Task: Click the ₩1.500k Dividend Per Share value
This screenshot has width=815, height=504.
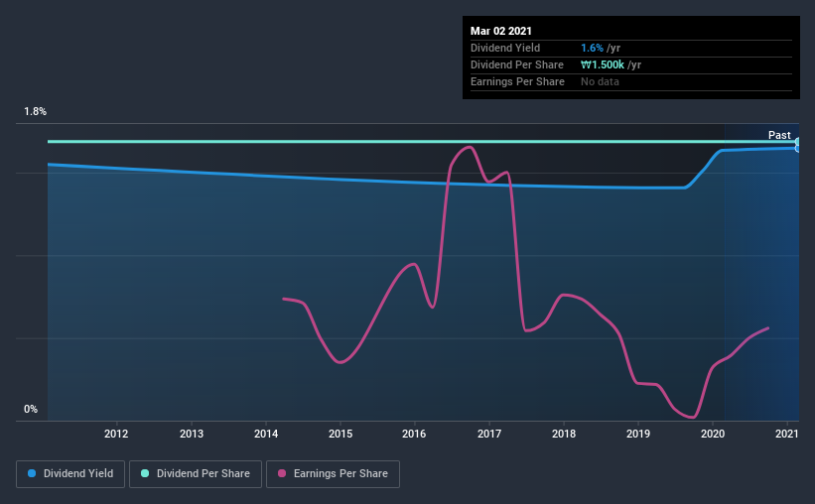Action: pos(603,64)
